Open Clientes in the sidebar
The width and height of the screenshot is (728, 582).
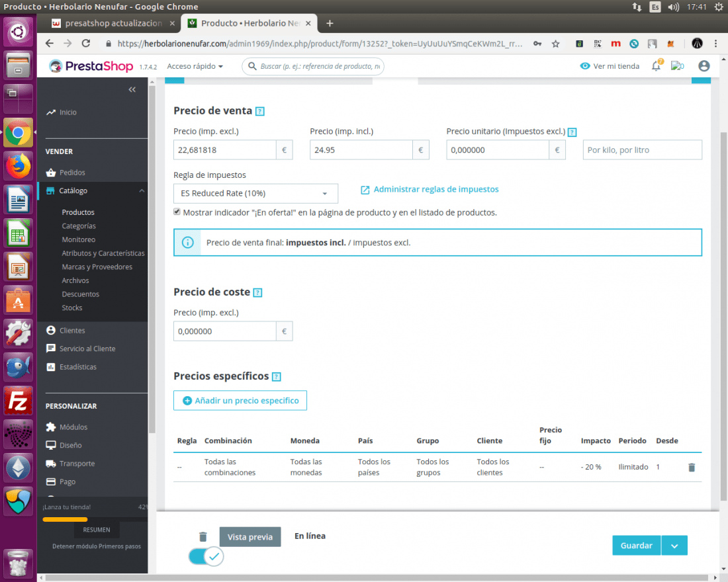[72, 331]
